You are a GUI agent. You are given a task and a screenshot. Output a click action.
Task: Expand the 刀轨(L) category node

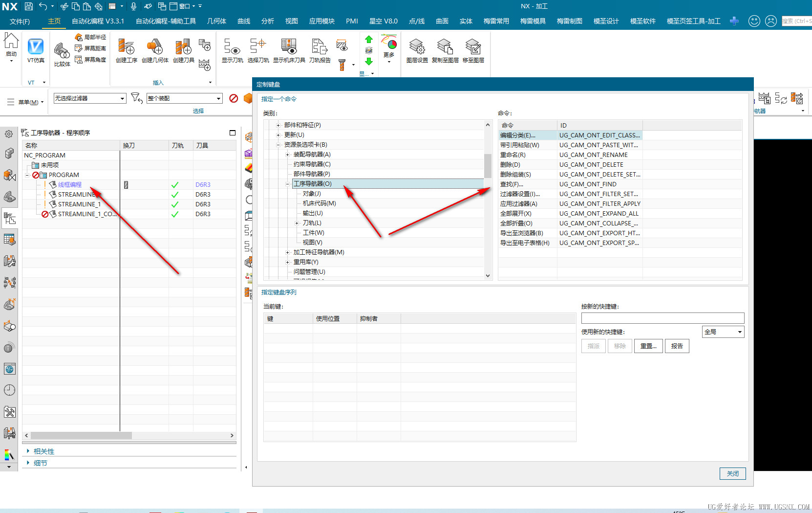[x=297, y=223]
